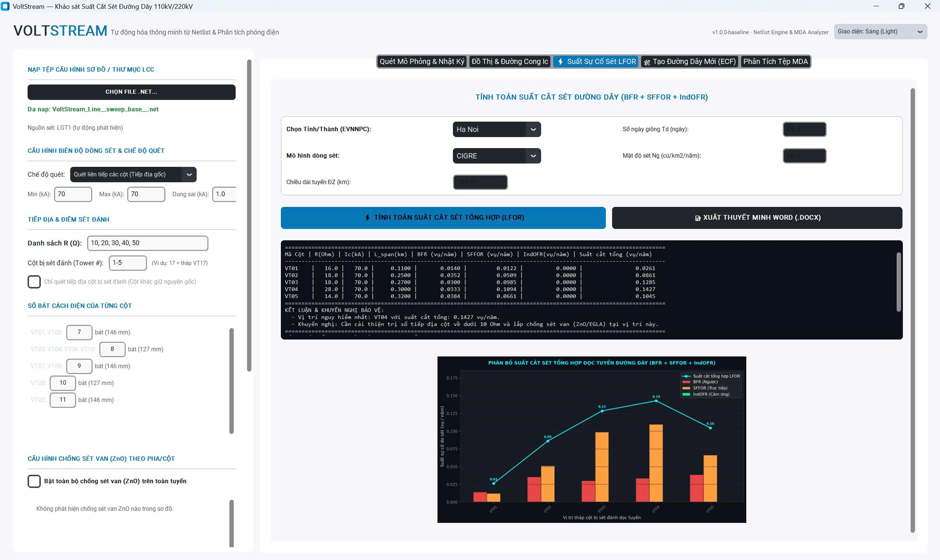Open the Giao diện theme selector

click(880, 32)
